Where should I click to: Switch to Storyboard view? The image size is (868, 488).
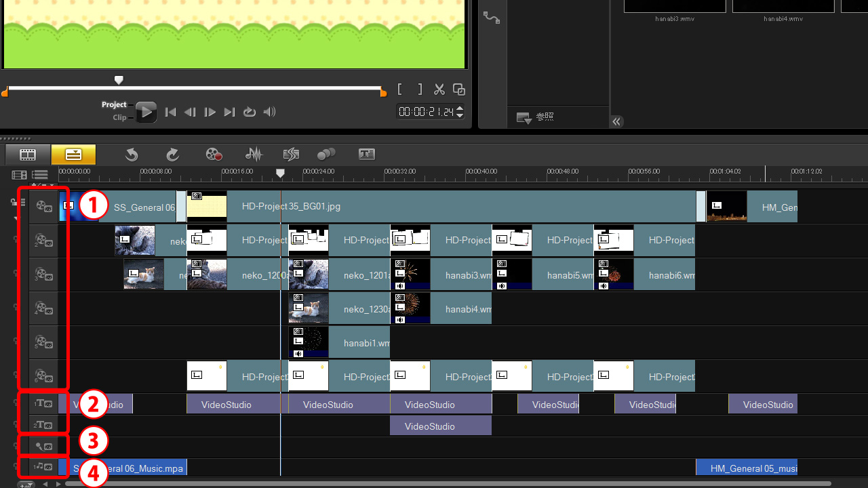(28, 155)
